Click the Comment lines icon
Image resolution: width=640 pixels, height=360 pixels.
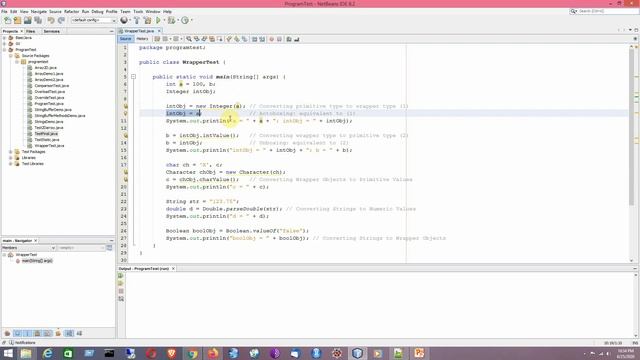(289, 39)
